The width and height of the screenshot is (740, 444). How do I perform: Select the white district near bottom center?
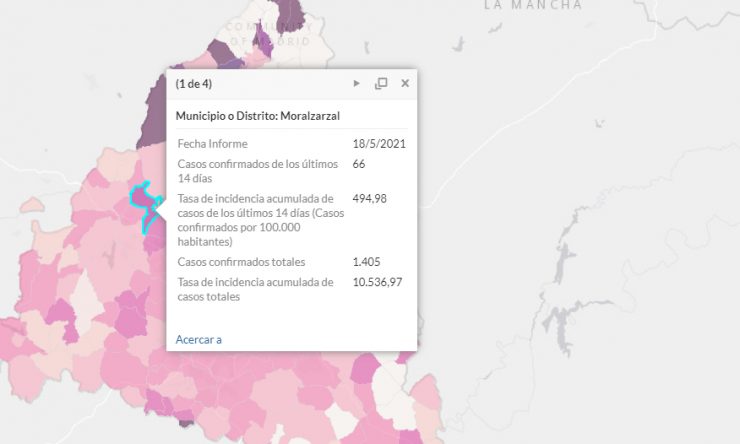342,420
